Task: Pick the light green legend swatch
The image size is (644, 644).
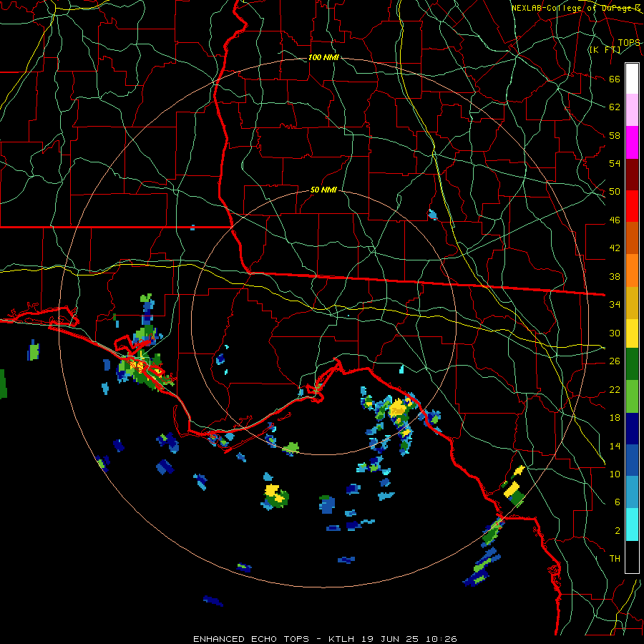Action: (x=632, y=396)
